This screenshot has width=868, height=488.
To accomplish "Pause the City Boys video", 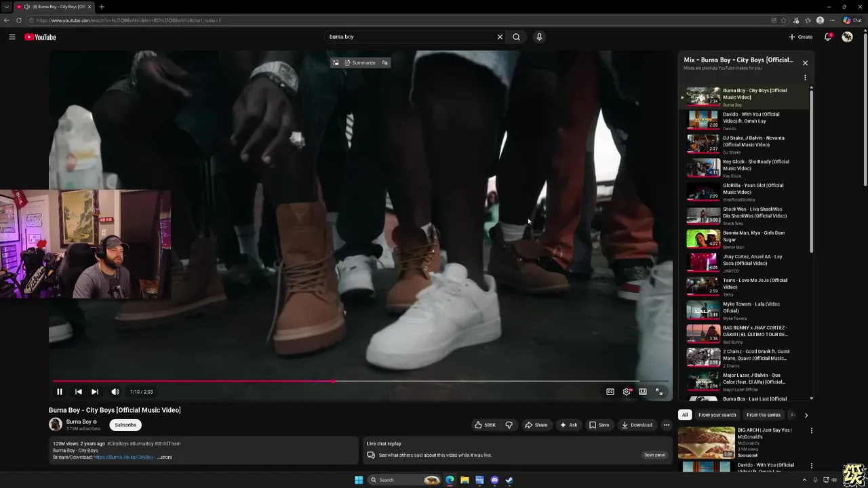I will click(60, 391).
